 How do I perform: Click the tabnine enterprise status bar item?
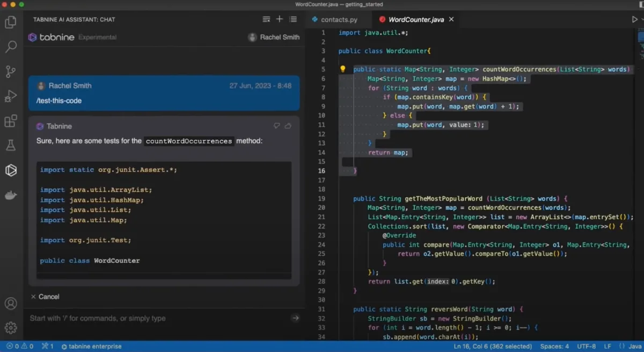click(91, 347)
